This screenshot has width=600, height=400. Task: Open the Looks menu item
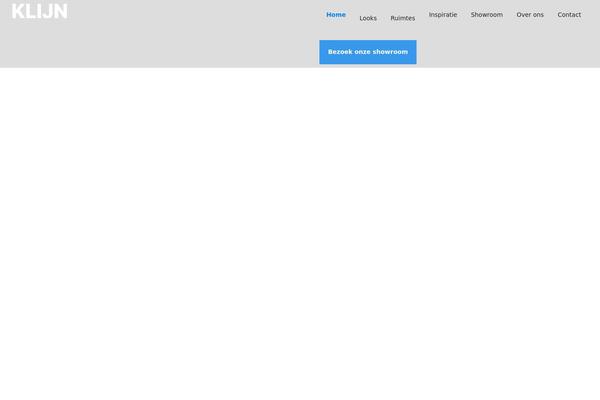click(368, 18)
